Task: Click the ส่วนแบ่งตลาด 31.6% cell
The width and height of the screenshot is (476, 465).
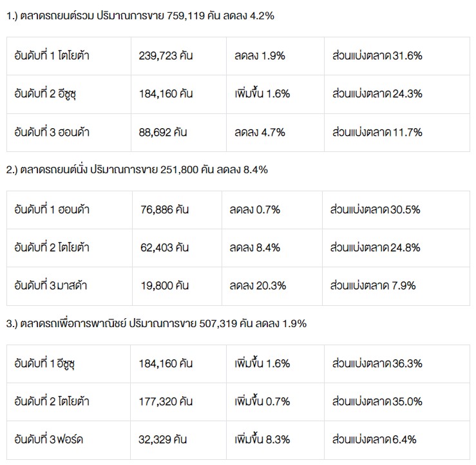Action: point(377,55)
